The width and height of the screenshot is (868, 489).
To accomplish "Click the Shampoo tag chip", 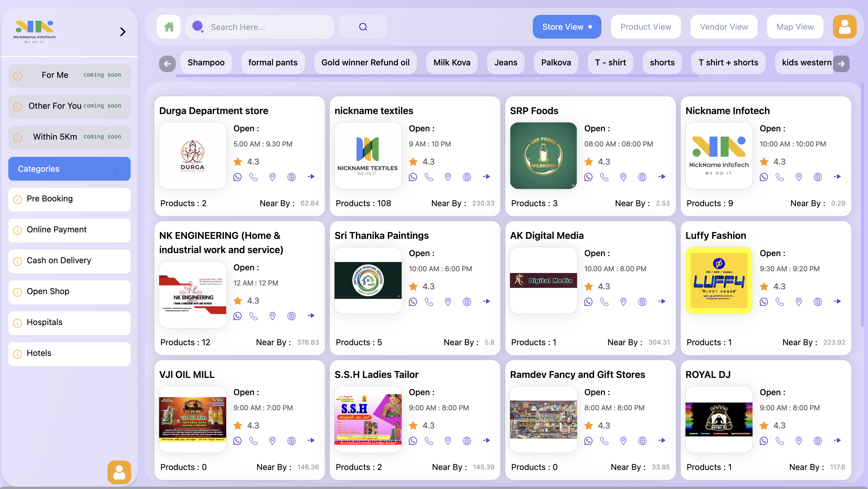I will (x=205, y=62).
